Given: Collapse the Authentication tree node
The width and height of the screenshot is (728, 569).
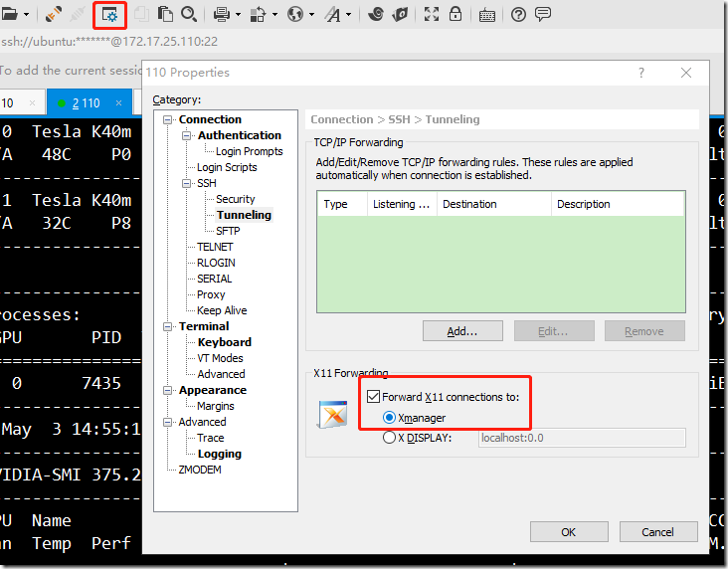Looking at the screenshot, I should tap(186, 135).
